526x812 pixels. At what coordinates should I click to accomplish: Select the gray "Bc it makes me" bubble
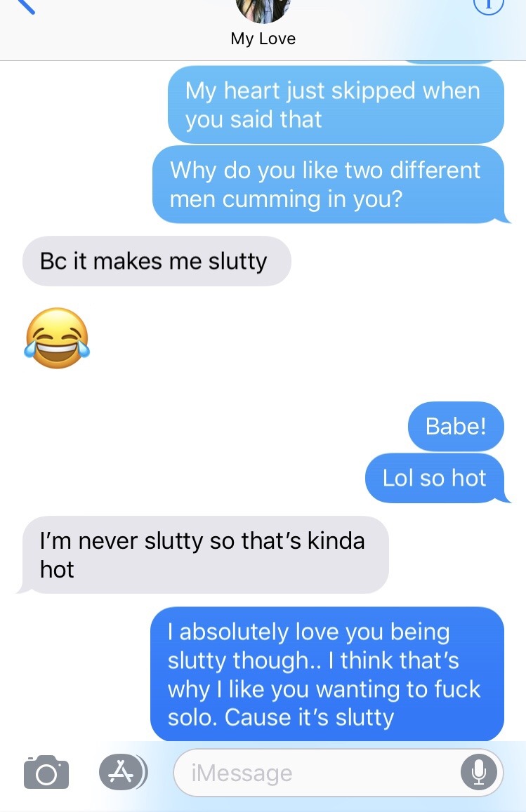tap(157, 261)
